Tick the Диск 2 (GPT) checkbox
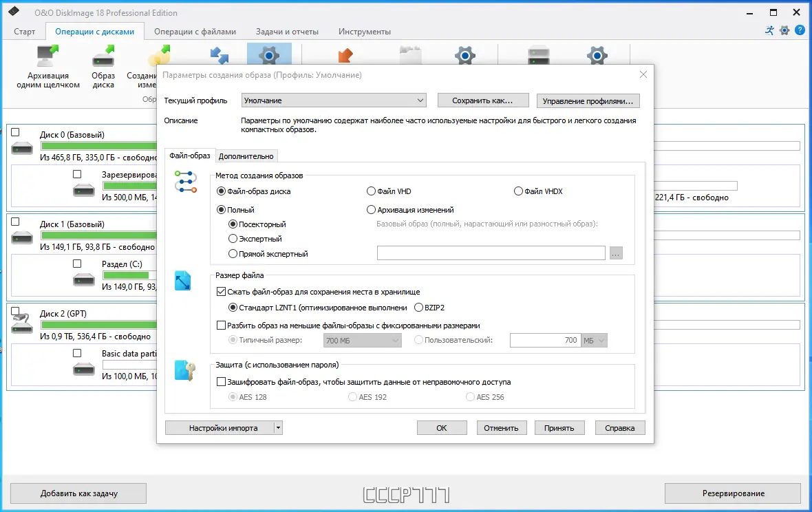Image resolution: width=812 pixels, height=512 pixels. pyautogui.click(x=16, y=311)
